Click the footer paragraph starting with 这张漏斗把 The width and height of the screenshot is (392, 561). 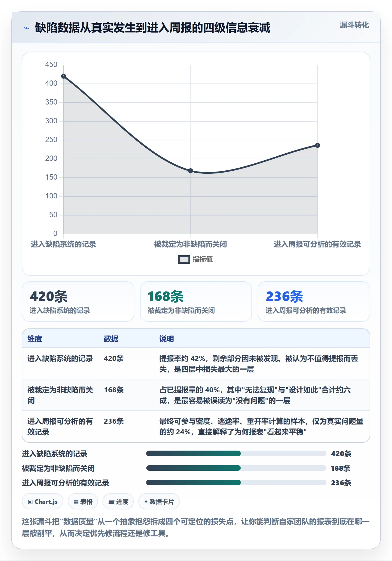[196, 527]
